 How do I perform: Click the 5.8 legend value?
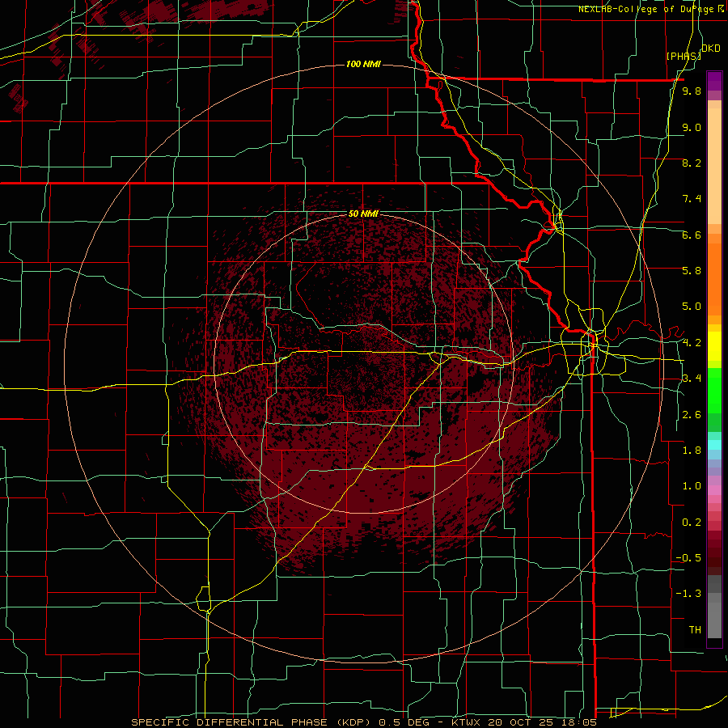point(692,271)
